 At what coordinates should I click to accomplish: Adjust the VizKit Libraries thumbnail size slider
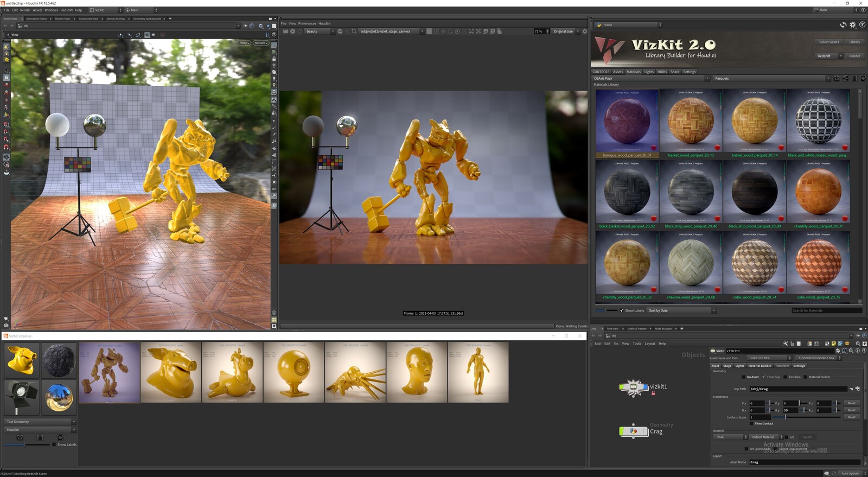[x=27, y=444]
